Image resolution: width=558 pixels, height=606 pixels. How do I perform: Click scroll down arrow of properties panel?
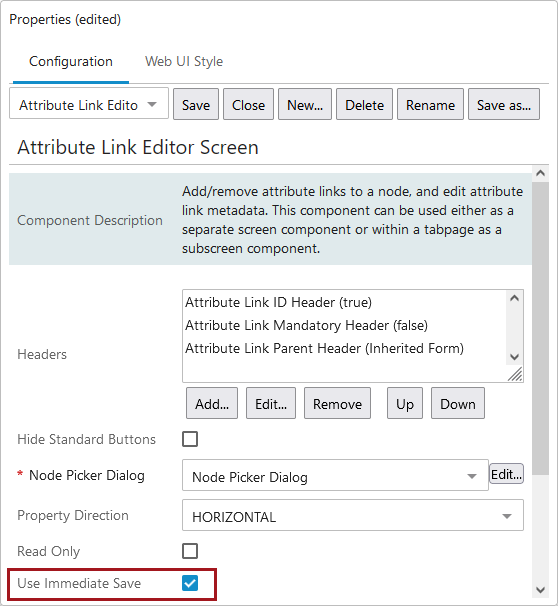point(540,590)
